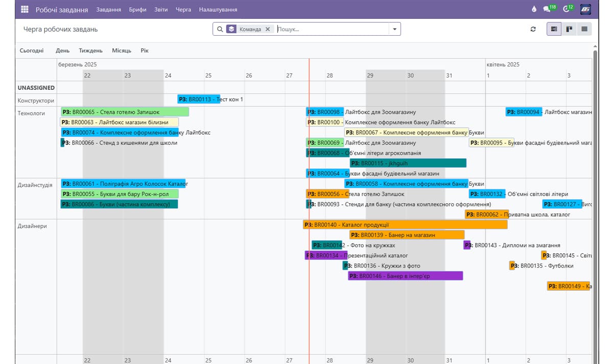The width and height of the screenshot is (613, 364).
Task: Open the Брифи menu
Action: (x=137, y=10)
